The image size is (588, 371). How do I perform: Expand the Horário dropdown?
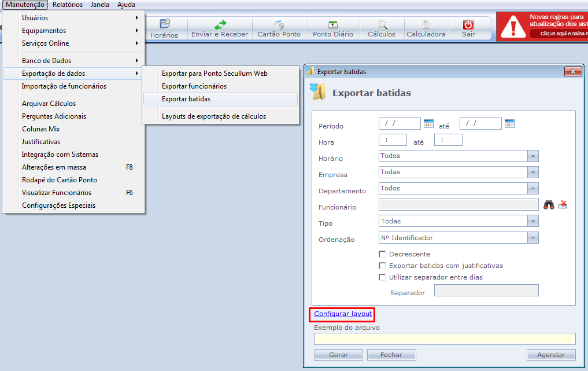(x=533, y=156)
